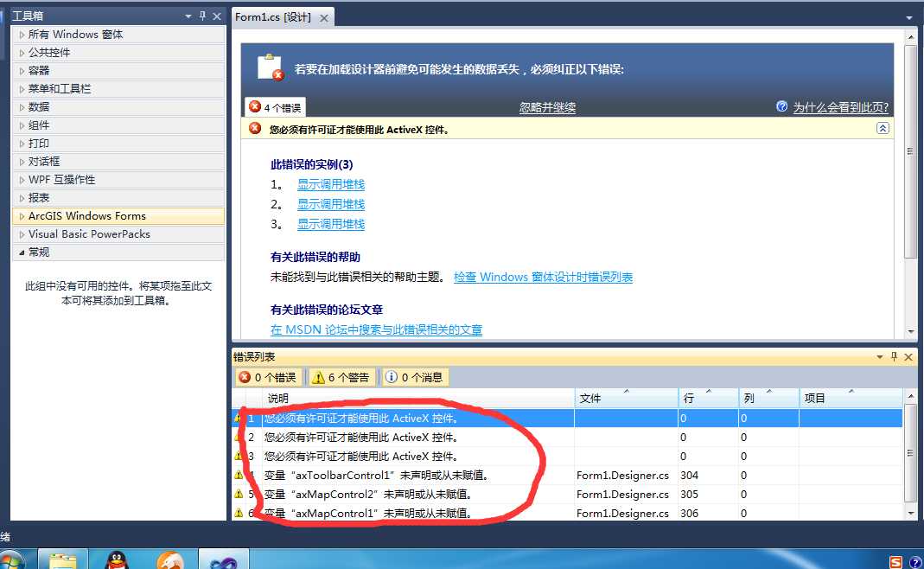Open second 显示调用堆栈 link

(331, 205)
